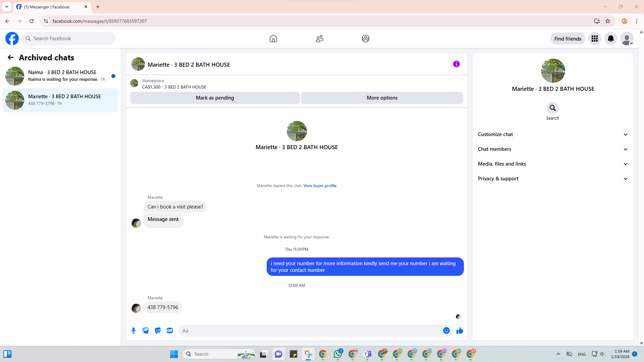Click the purple conversation information icon
Image resolution: width=644 pixels, height=362 pixels.
[457, 64]
